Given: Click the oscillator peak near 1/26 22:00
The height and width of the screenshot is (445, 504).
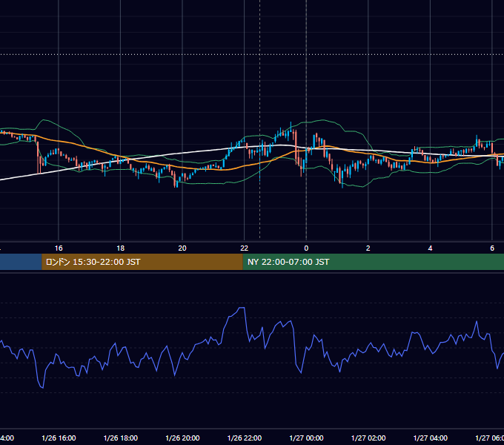Looking at the screenshot, I should (x=242, y=308).
